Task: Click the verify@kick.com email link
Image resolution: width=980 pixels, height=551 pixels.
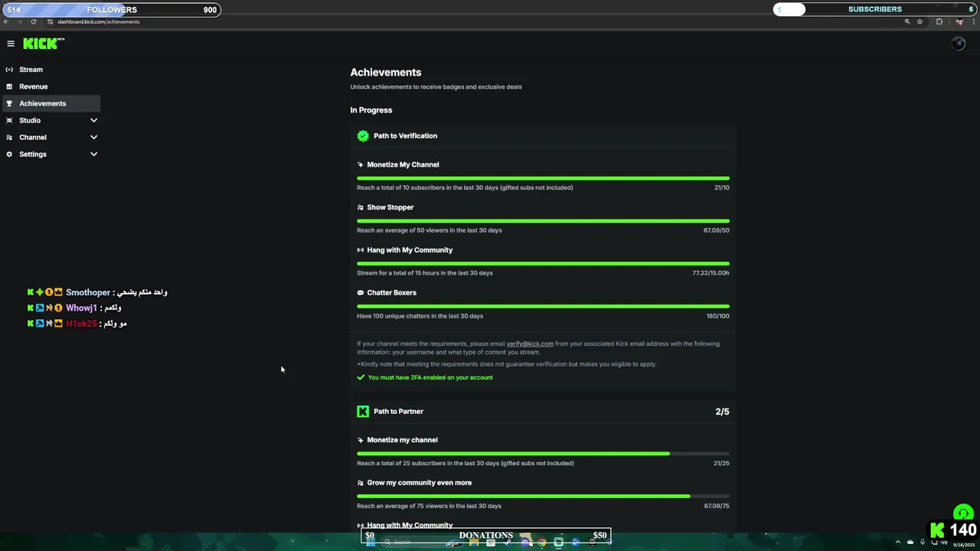Action: coord(530,344)
